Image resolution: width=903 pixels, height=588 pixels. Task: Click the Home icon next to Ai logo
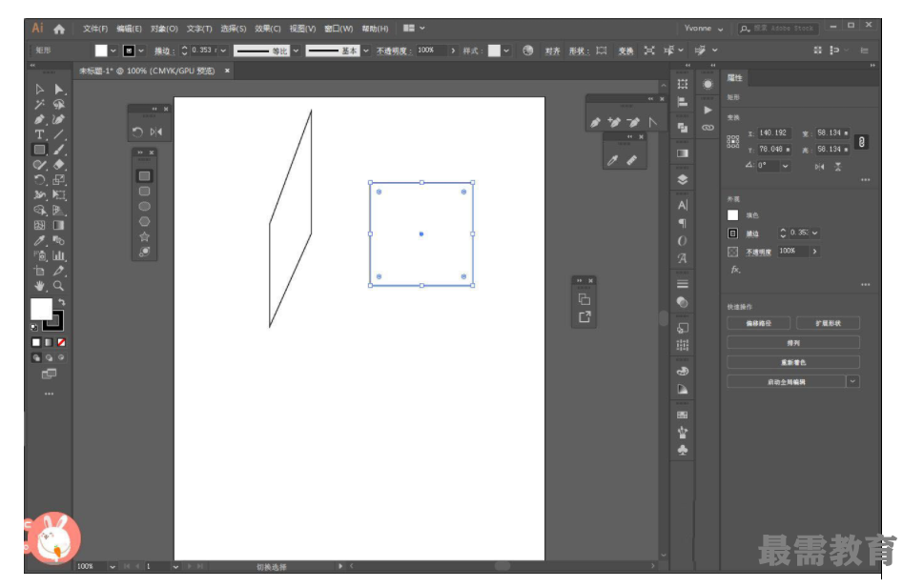click(x=59, y=29)
